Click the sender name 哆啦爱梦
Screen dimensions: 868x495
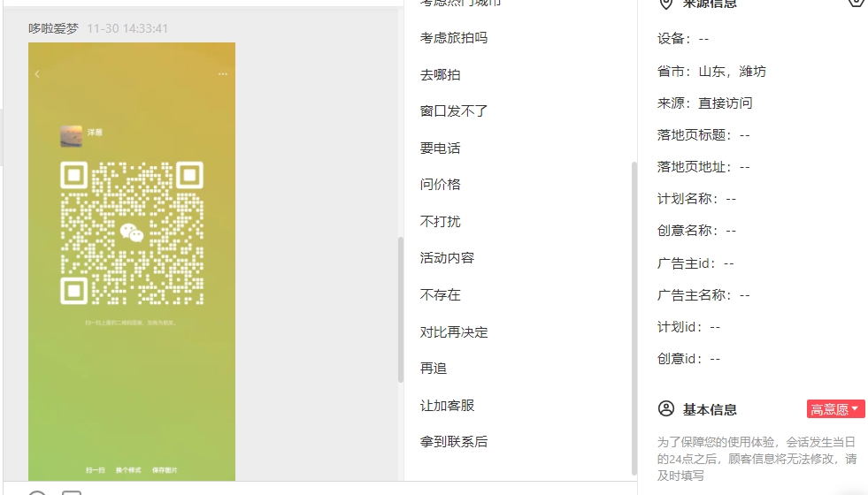tap(54, 28)
